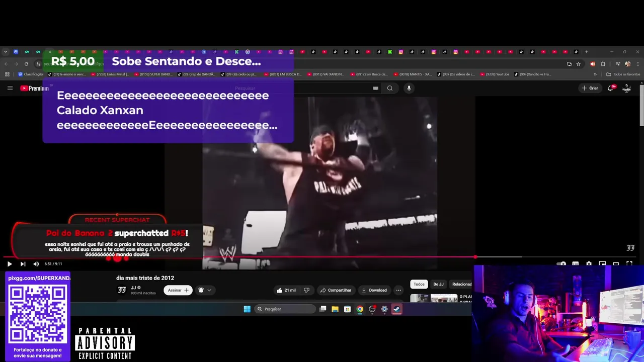Open the red speaker extension icon

[x=592, y=64]
